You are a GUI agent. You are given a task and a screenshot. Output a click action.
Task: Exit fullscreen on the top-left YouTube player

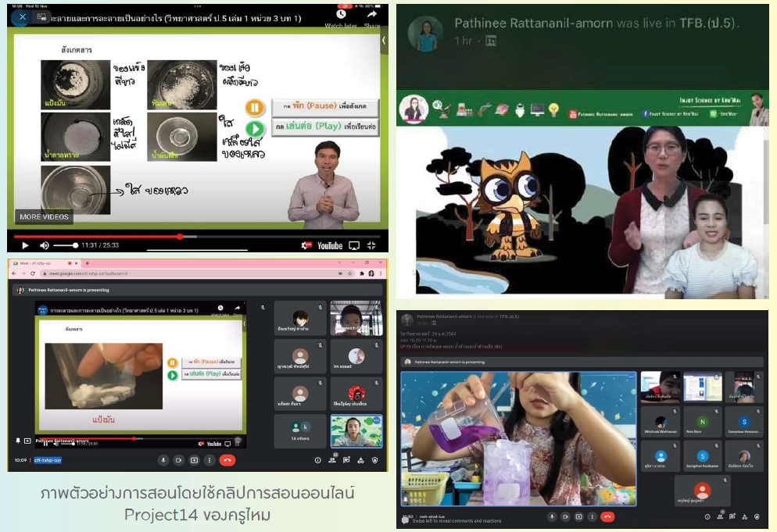pos(371,245)
